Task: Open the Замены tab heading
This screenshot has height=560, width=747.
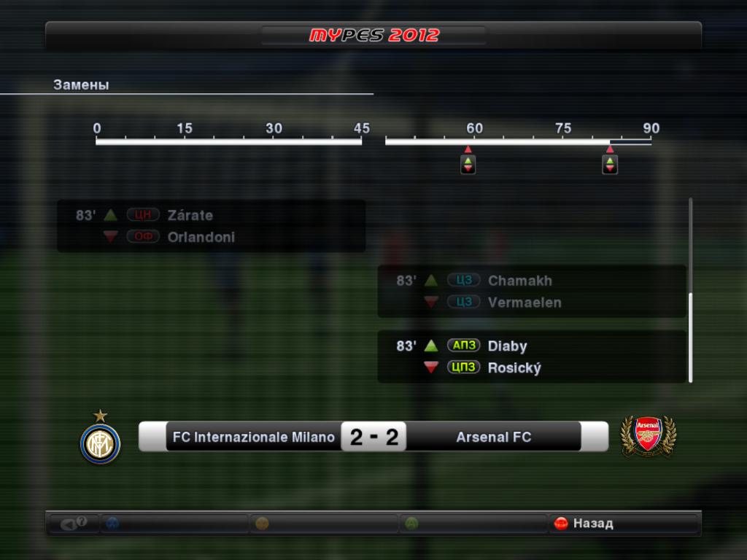Action: pos(81,85)
